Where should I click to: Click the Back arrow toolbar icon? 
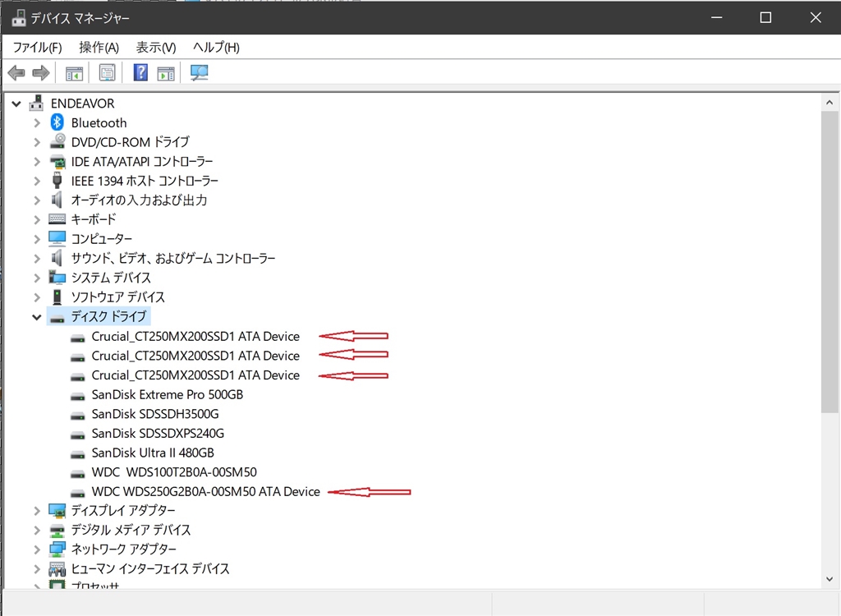(x=16, y=72)
